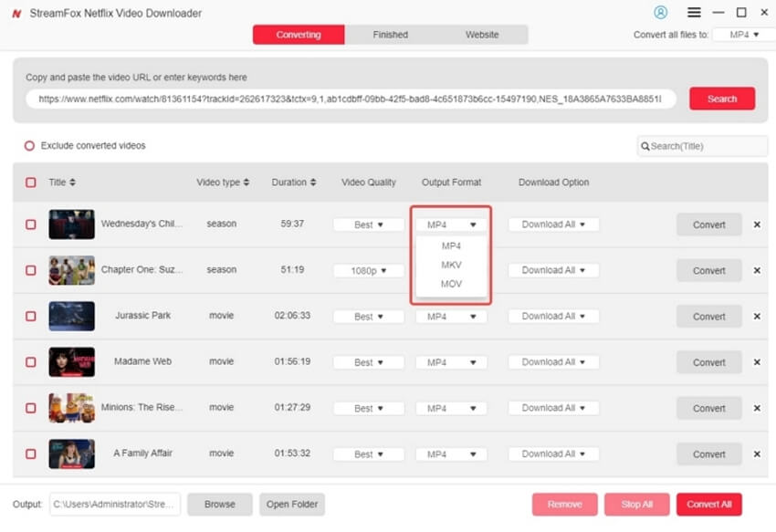Check the Madame Web row checkbox
Viewport: 776px width, 532px height.
31,362
